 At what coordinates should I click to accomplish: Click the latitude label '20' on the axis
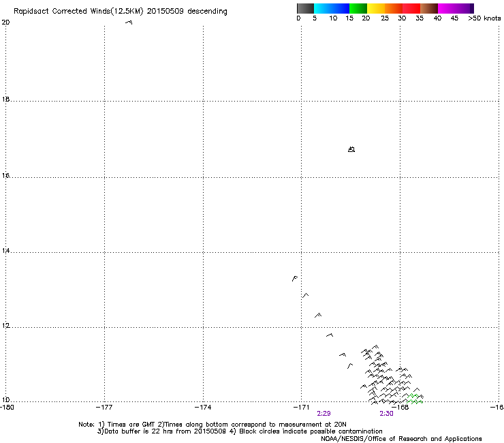tap(5, 22)
